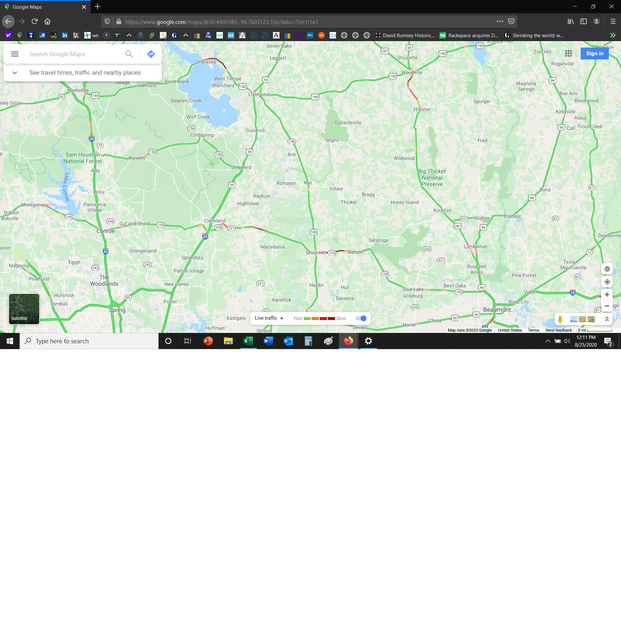Open the Firefox account menu
621x640 pixels.
tap(597, 22)
